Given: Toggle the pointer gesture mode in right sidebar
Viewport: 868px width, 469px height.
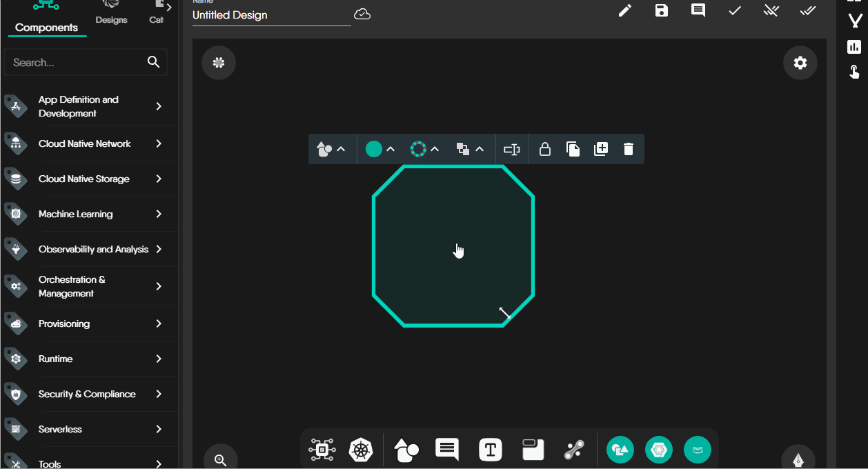Looking at the screenshot, I should click(854, 72).
